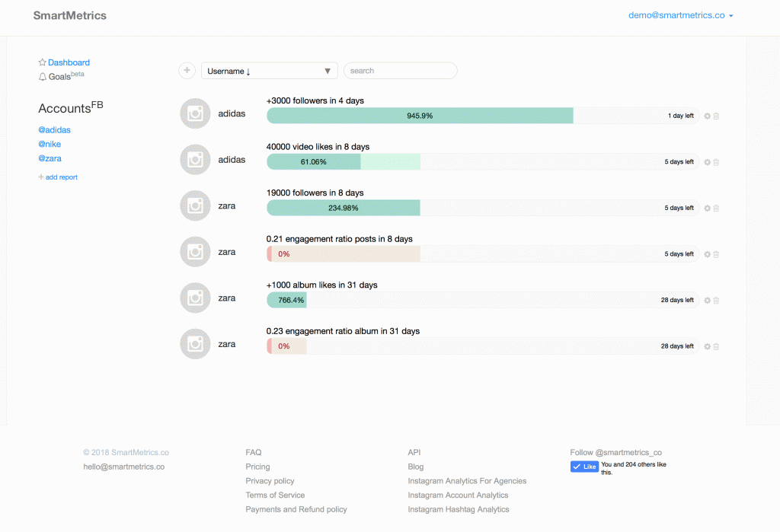The image size is (780, 532).
Task: Click the '40000 video likes in 8 days' title
Action: [x=318, y=147]
